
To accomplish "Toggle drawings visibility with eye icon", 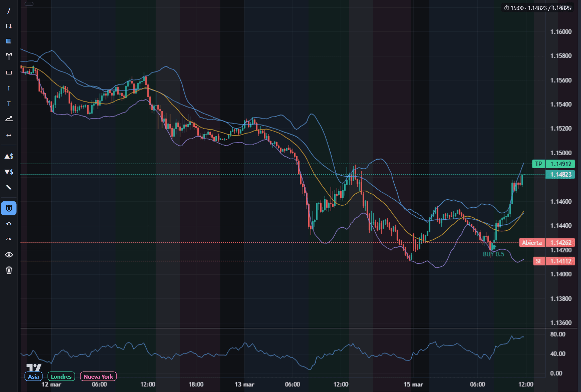I will click(9, 255).
